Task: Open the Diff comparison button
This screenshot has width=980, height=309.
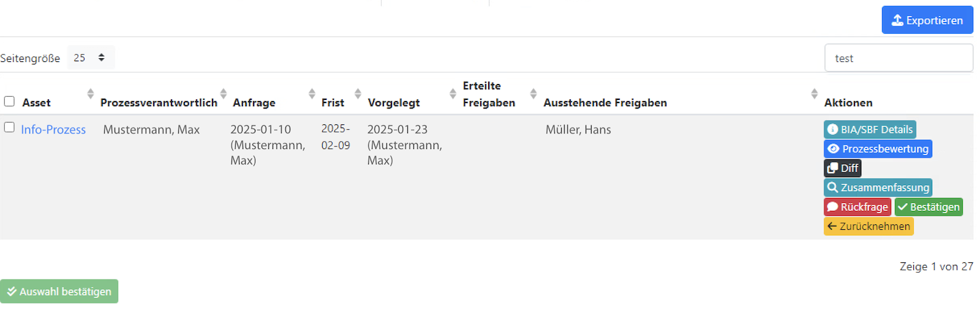Action: click(x=842, y=168)
